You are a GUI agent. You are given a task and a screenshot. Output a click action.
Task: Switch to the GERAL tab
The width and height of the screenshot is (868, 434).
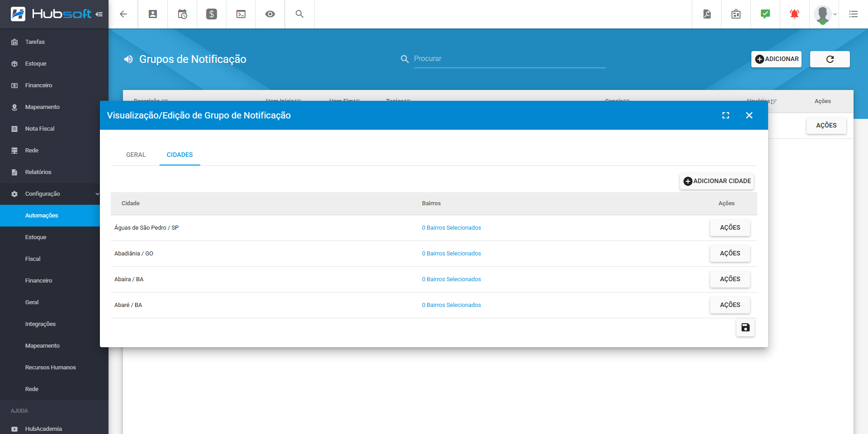[136, 155]
